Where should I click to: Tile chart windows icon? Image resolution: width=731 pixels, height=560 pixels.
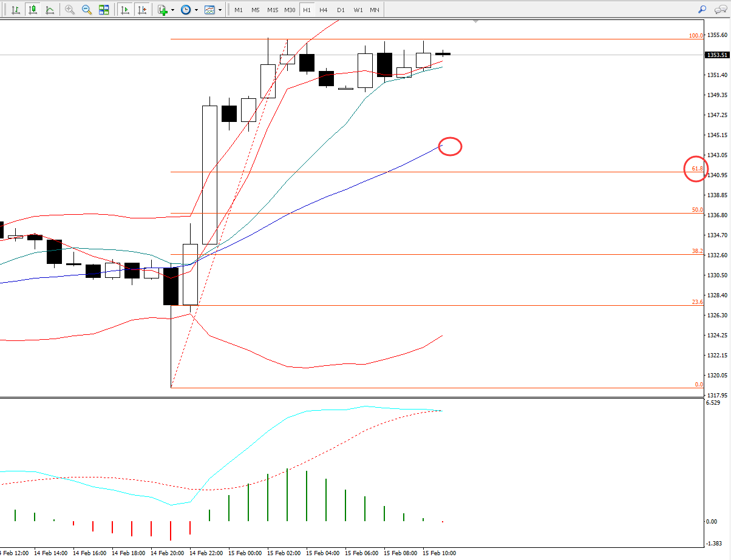click(104, 10)
